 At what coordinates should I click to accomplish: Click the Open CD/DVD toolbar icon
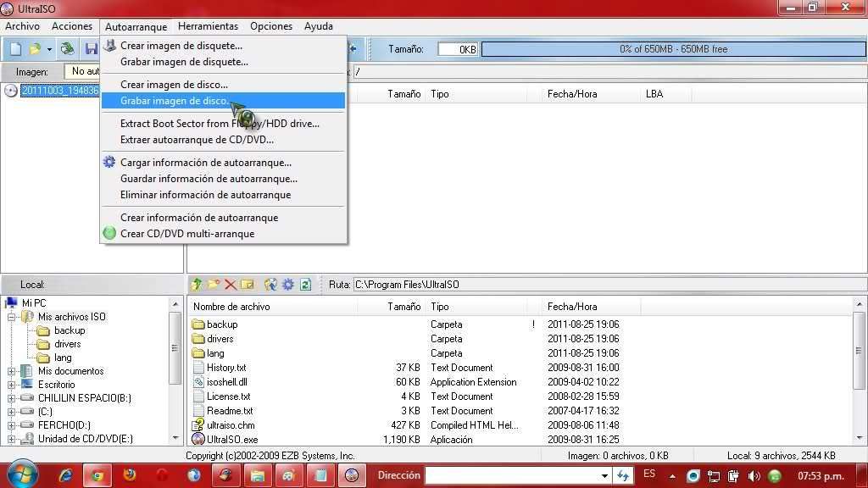(x=68, y=49)
